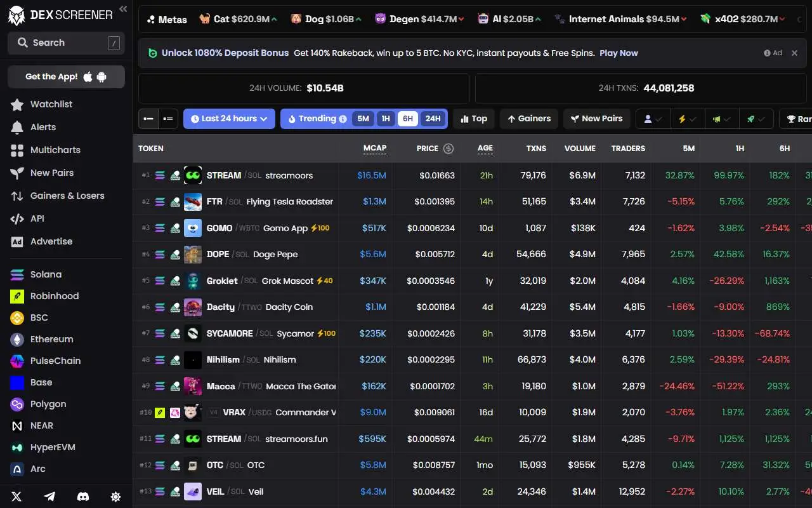Collapse the sidebar with the double-chevron icon
The image size is (812, 508).
tap(123, 9)
